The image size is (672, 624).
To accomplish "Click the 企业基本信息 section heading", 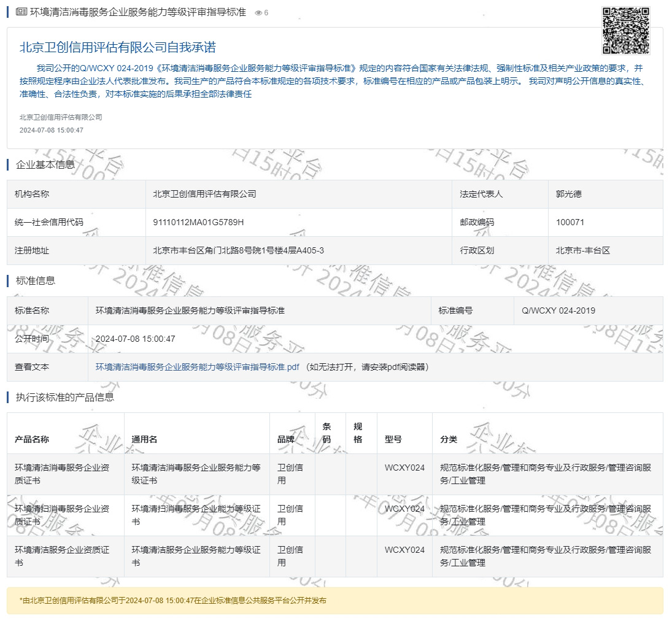I will tap(45, 164).
